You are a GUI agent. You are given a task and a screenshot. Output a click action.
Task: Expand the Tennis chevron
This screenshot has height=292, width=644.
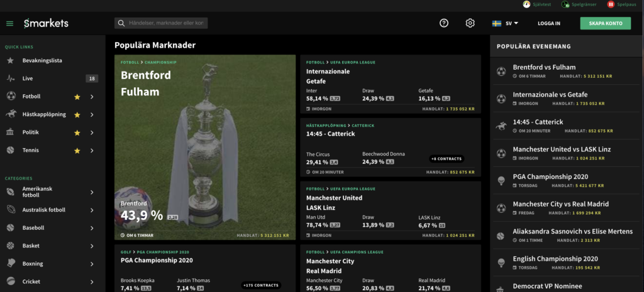tap(92, 151)
